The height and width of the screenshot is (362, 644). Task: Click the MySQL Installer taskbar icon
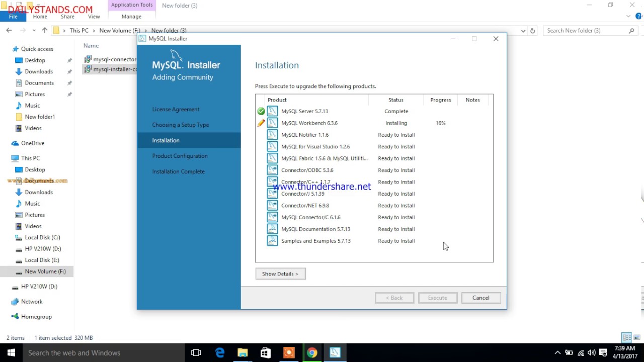335,353
